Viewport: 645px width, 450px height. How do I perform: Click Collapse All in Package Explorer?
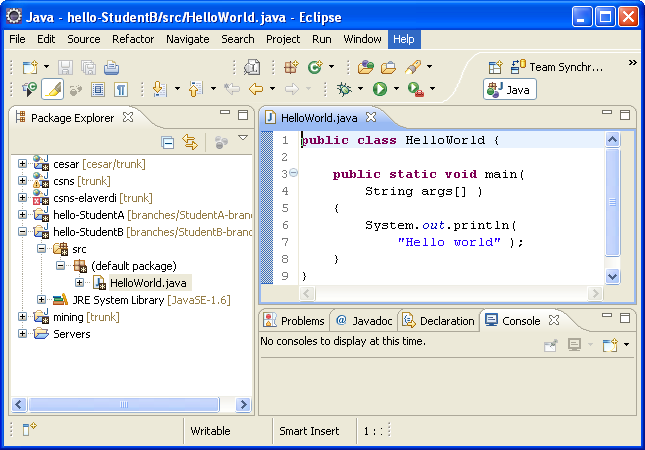pos(168,143)
